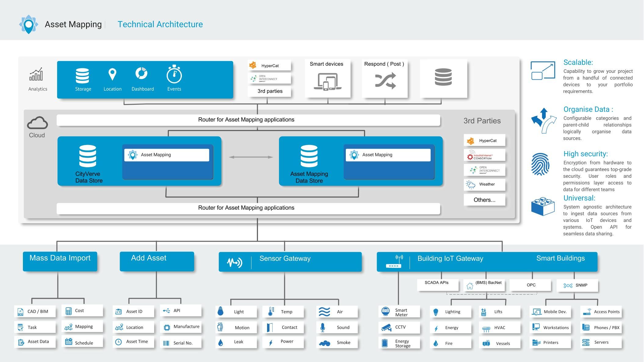Image resolution: width=644 pixels, height=362 pixels.
Task: Click the Organise Data arrows icon
Action: click(544, 121)
